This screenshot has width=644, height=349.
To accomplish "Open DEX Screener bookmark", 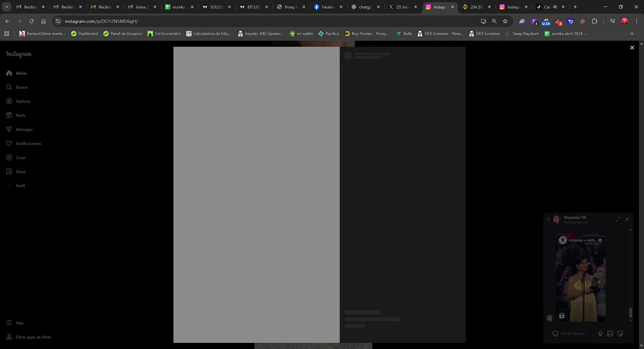I will coord(484,33).
